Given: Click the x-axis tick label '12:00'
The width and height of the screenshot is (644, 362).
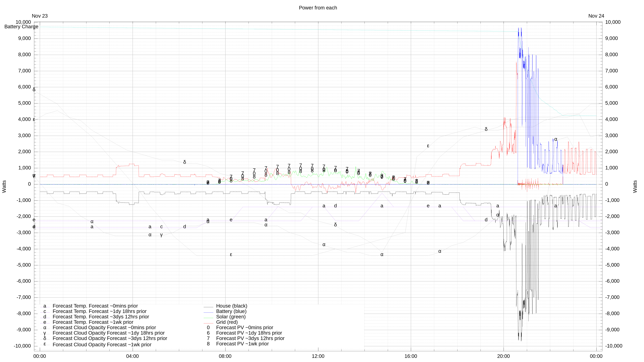Looking at the screenshot, I should pos(318,356).
